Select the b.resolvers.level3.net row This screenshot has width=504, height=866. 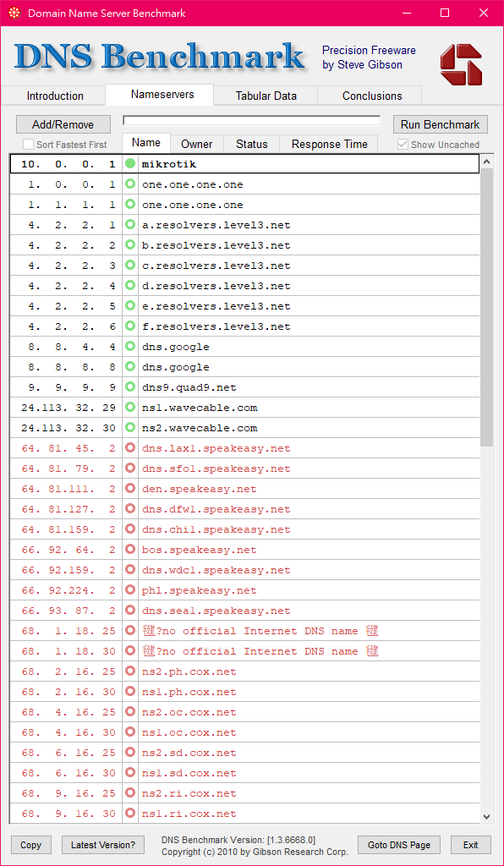pos(244,245)
